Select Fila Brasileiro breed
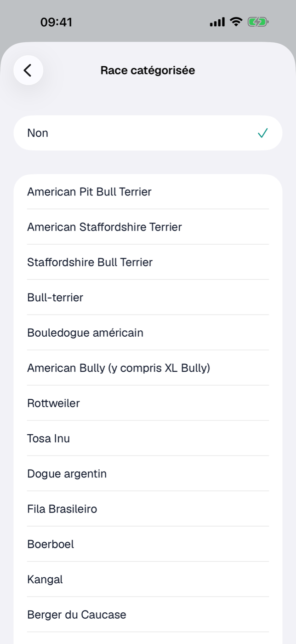 point(148,509)
